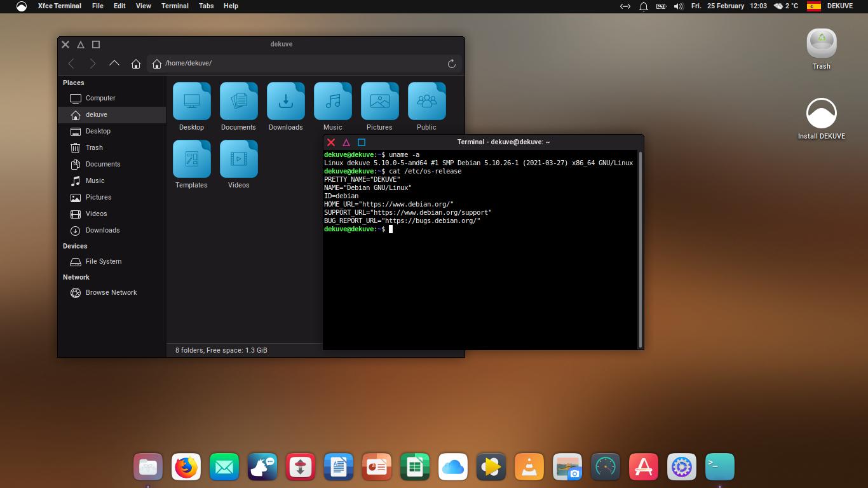Screen dimensions: 868x488
Task: Click the notification bell in top panel
Action: (x=643, y=6)
